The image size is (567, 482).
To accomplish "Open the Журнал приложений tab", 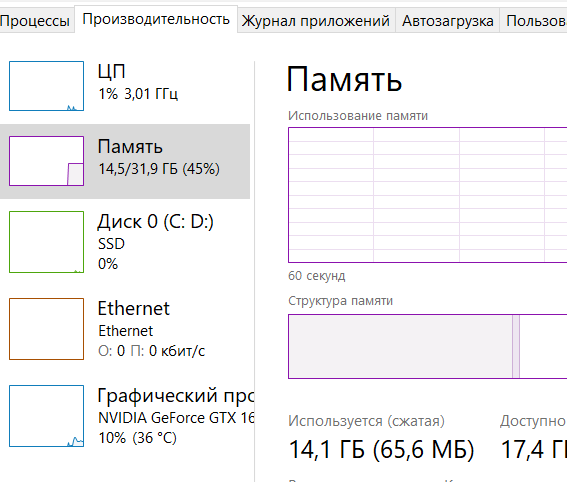I will tap(316, 21).
